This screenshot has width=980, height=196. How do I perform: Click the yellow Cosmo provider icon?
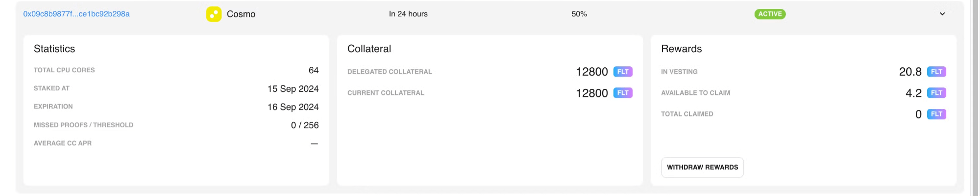pyautogui.click(x=214, y=14)
